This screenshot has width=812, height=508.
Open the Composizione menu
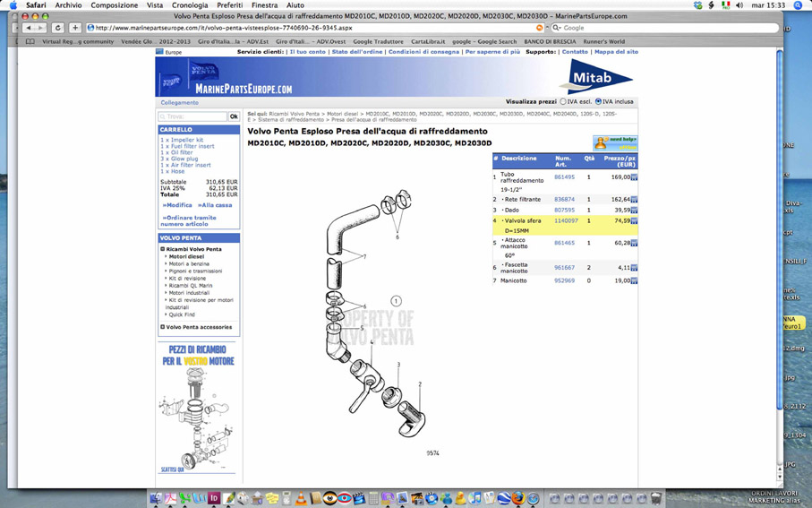click(115, 5)
